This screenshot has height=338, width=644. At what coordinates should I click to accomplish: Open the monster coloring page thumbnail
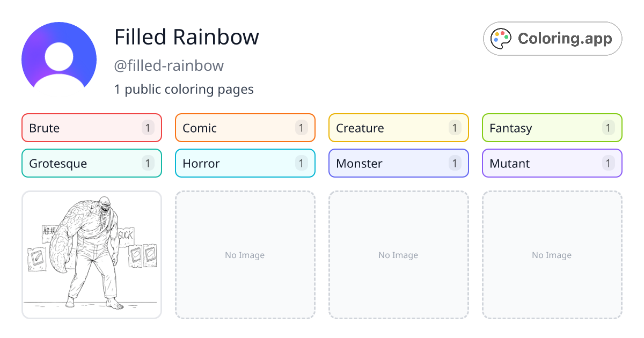(x=91, y=255)
